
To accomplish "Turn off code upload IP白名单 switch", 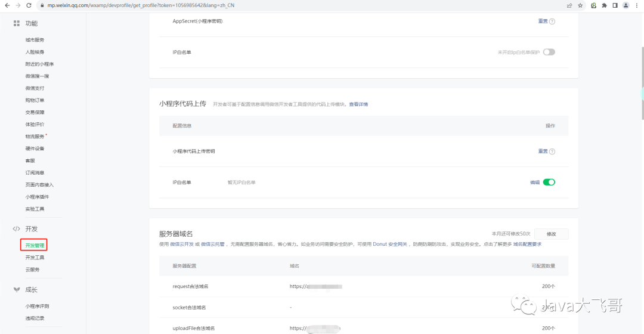I will coord(549,183).
